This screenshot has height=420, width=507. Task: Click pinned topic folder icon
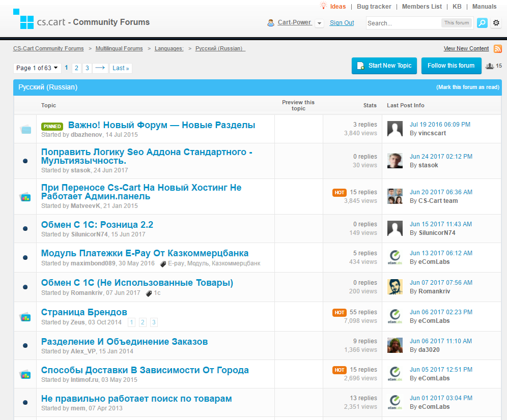[x=25, y=129]
